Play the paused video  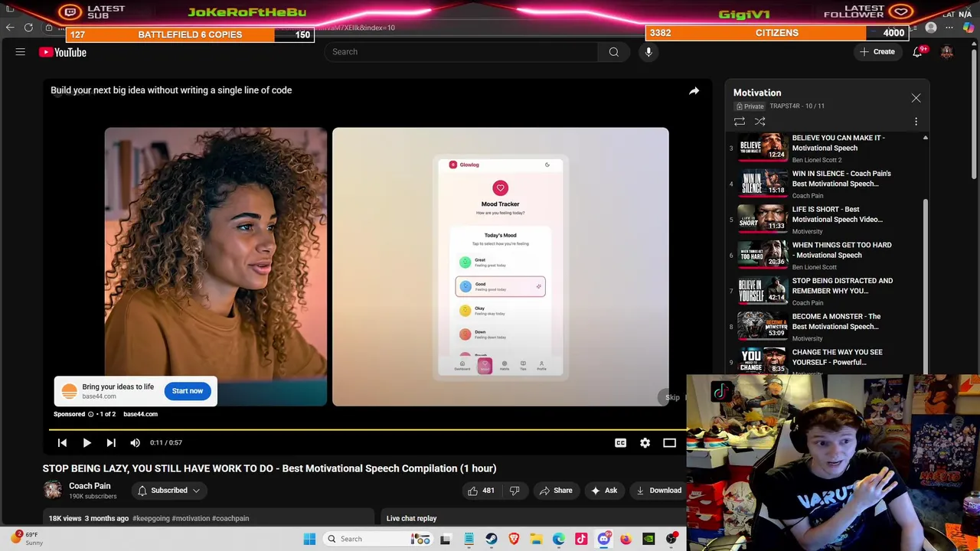coord(87,442)
